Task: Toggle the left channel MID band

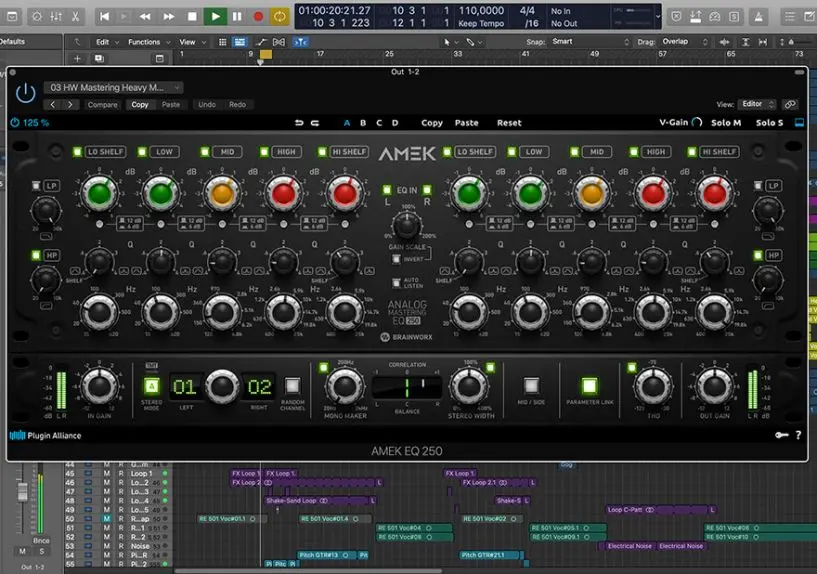Action: click(x=205, y=152)
